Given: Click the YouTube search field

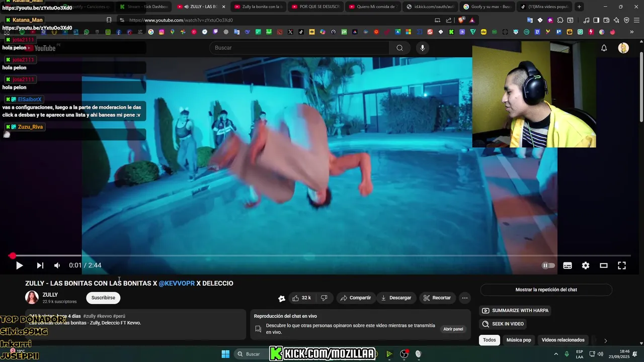Looking at the screenshot, I should [299, 48].
